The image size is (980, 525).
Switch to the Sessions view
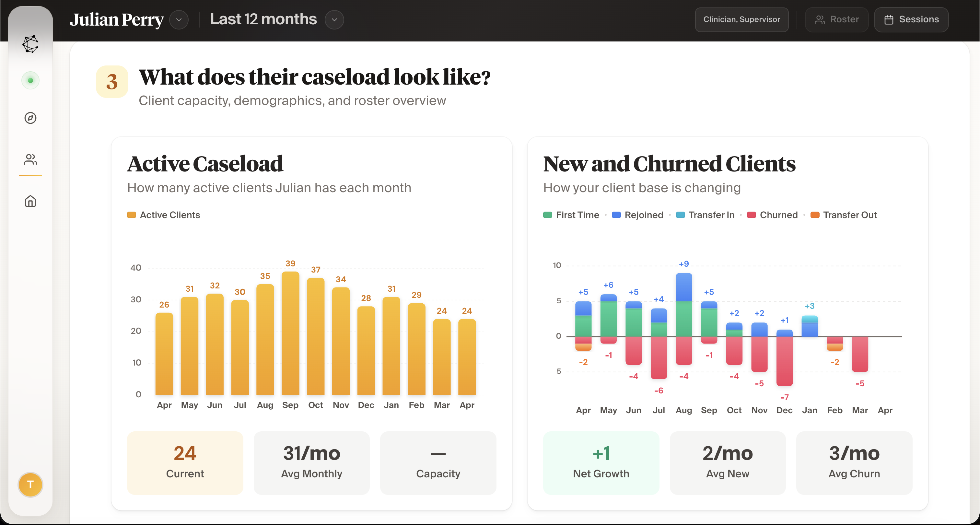pyautogui.click(x=911, y=20)
